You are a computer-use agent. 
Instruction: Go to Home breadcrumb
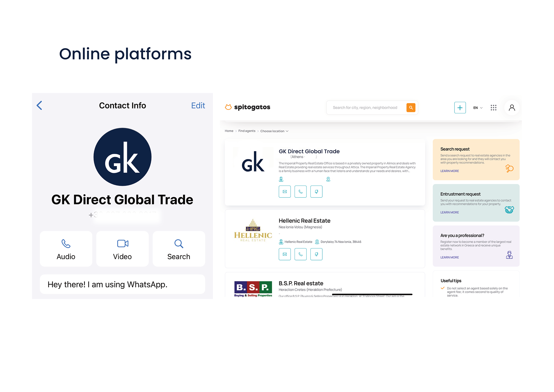[229, 131]
